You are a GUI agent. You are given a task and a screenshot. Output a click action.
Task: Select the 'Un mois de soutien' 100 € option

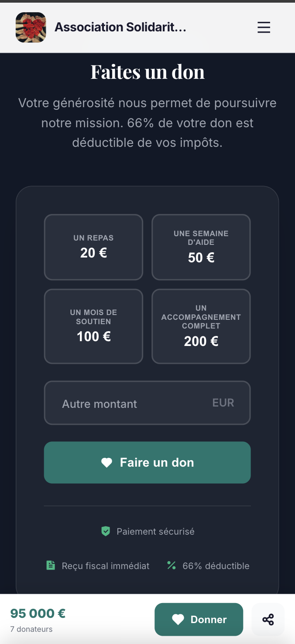[93, 326]
